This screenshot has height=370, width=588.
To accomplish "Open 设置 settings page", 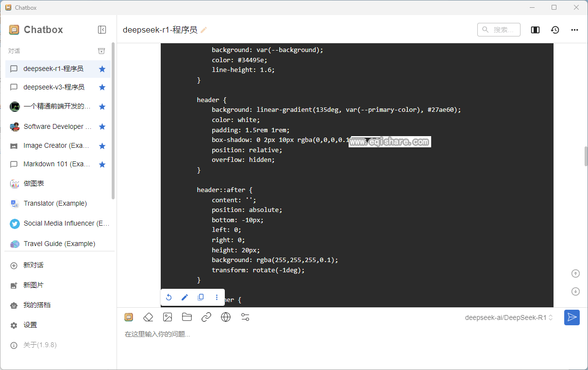I will 30,325.
